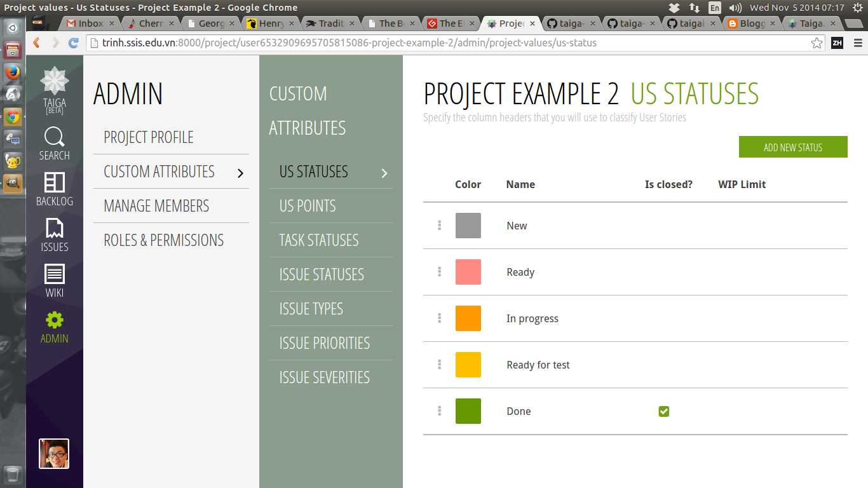Select the Admin gear icon in sidebar
This screenshot has height=488, width=868.
(x=54, y=322)
